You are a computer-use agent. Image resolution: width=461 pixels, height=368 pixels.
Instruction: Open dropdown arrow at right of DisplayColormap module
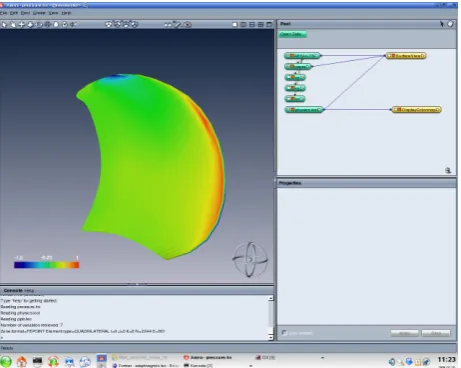tap(438, 109)
